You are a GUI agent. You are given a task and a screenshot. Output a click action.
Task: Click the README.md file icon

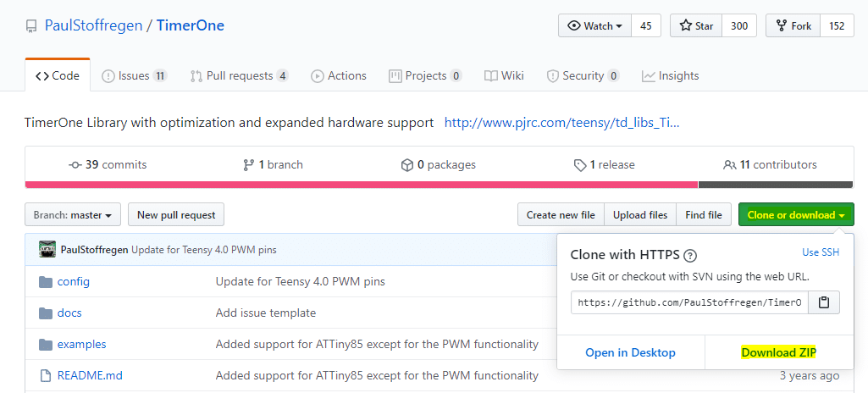coord(46,375)
